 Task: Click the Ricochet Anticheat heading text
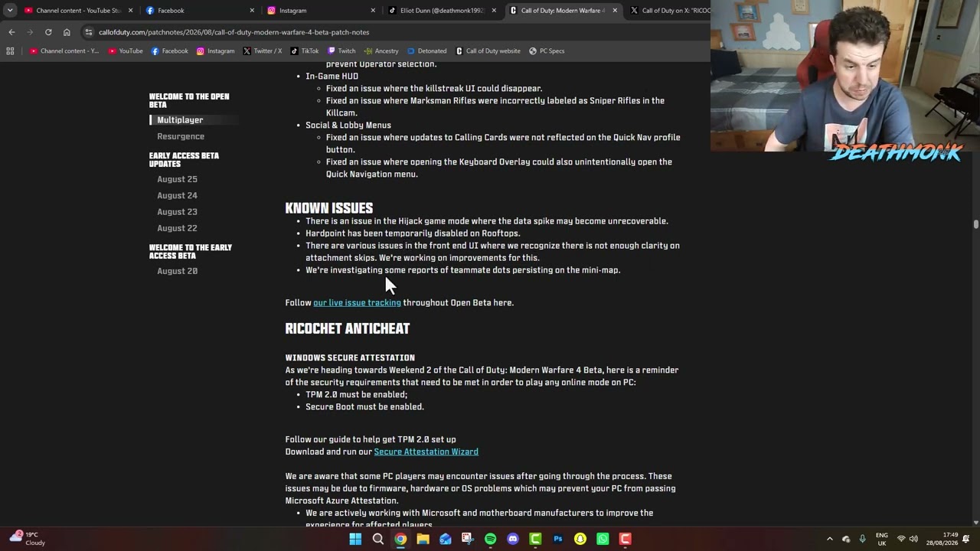pyautogui.click(x=348, y=329)
